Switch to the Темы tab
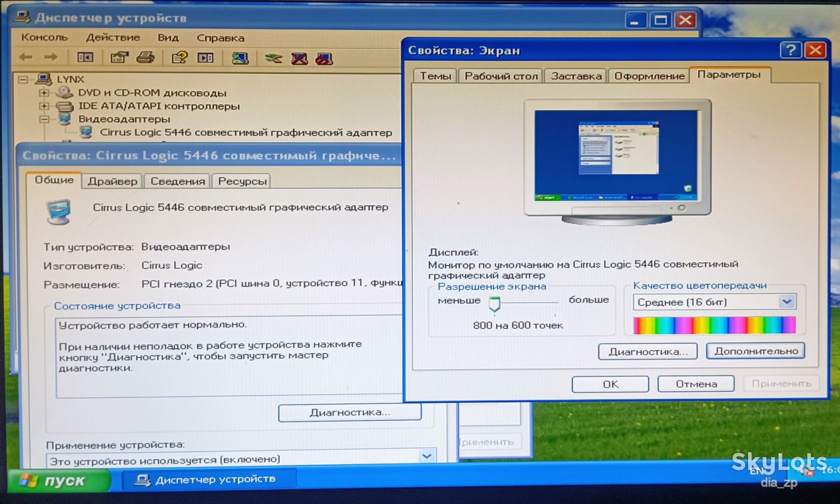Image resolution: width=840 pixels, height=504 pixels. pyautogui.click(x=435, y=76)
